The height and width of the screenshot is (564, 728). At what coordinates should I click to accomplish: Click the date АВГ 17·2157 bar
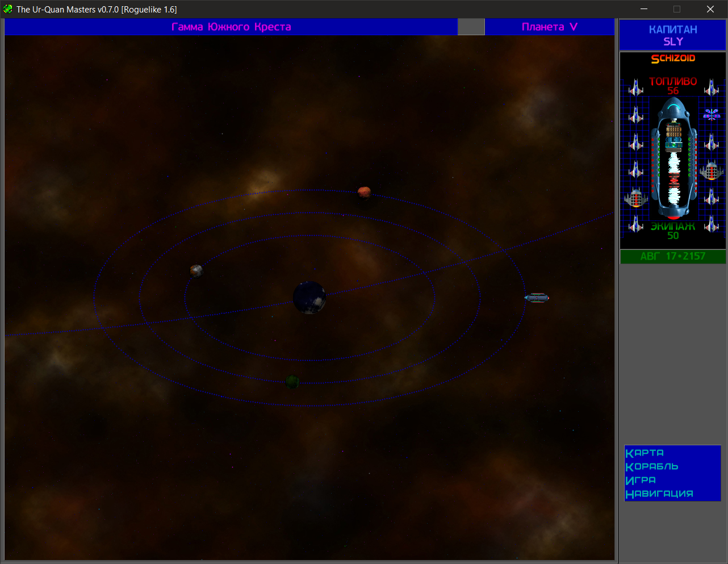coord(673,256)
